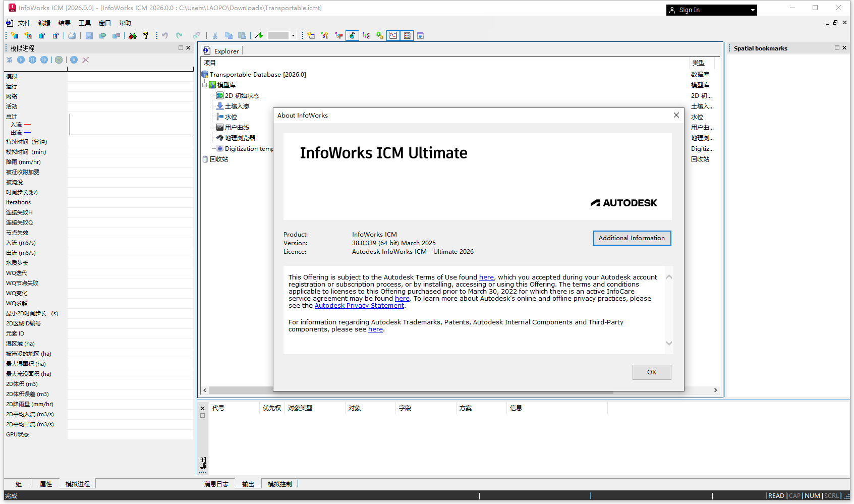Image resolution: width=854 pixels, height=504 pixels.
Task: Switch to the 属性 tab
Action: click(46, 484)
